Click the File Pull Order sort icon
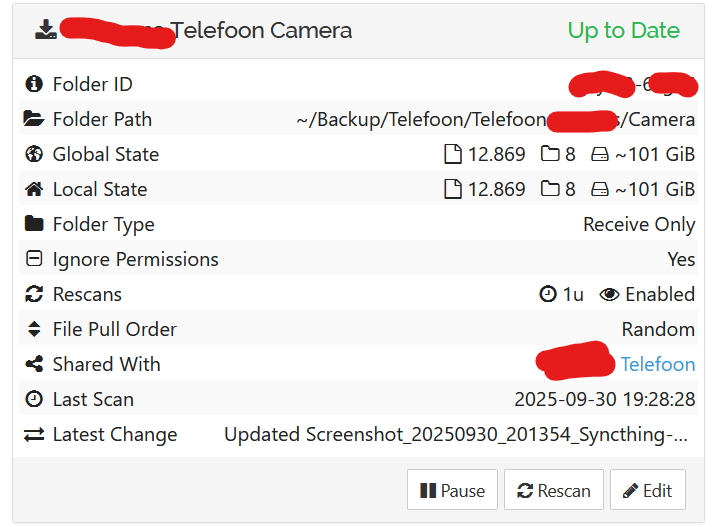 click(x=34, y=329)
